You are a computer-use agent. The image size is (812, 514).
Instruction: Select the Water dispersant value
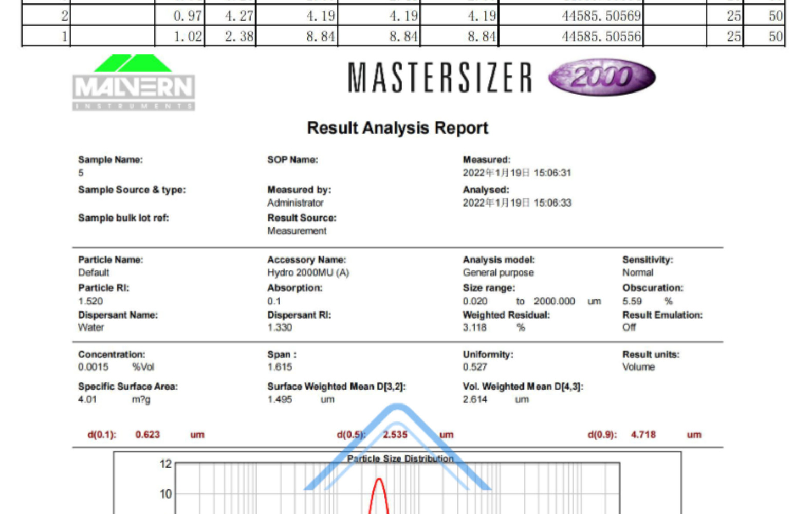[91, 327]
